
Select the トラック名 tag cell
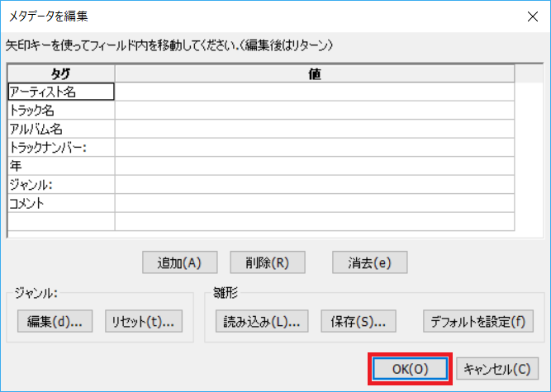tap(61, 111)
